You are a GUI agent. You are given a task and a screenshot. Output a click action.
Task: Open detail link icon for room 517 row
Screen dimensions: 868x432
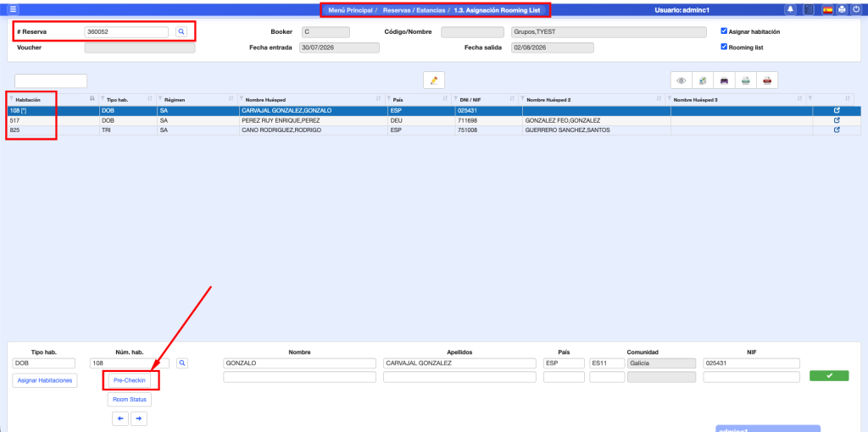[x=837, y=120]
